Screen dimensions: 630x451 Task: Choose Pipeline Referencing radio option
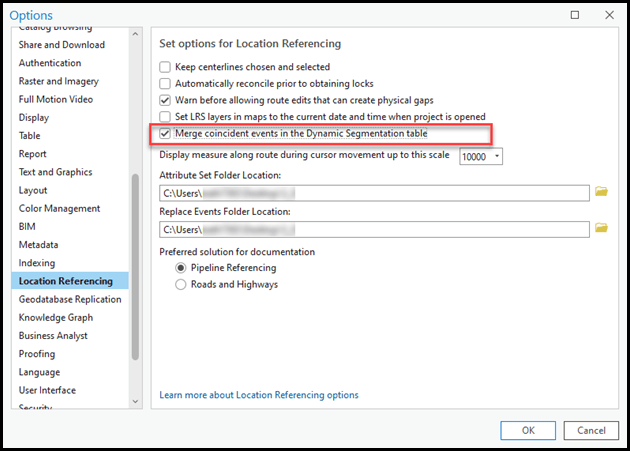[181, 268]
